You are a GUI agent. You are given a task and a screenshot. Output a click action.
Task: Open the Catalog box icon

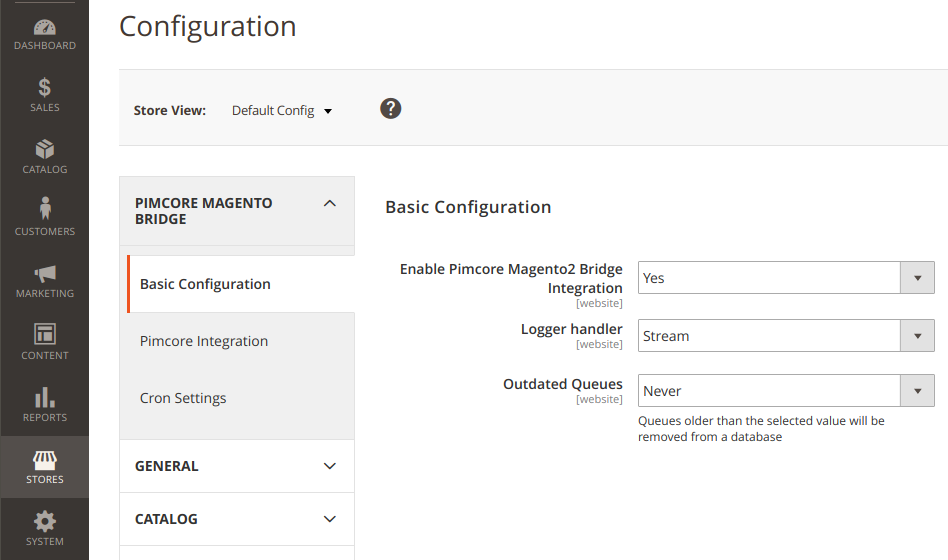(44, 150)
